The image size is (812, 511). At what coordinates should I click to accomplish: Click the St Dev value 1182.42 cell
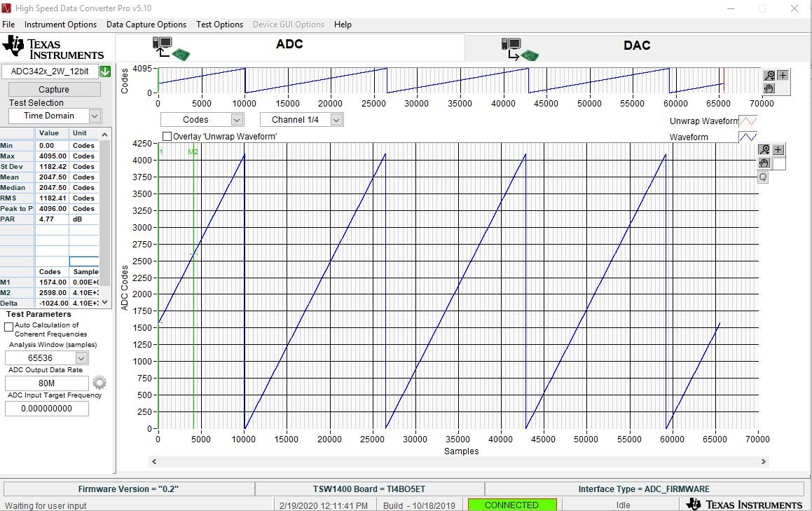point(53,166)
